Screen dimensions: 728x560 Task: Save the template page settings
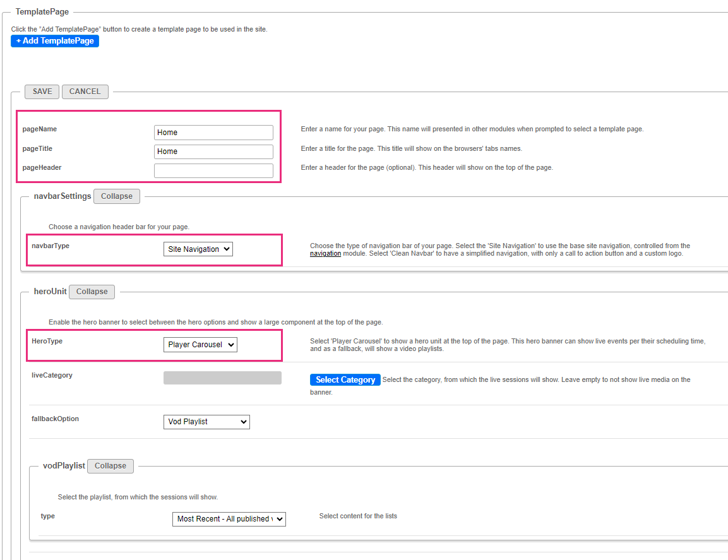(x=42, y=92)
